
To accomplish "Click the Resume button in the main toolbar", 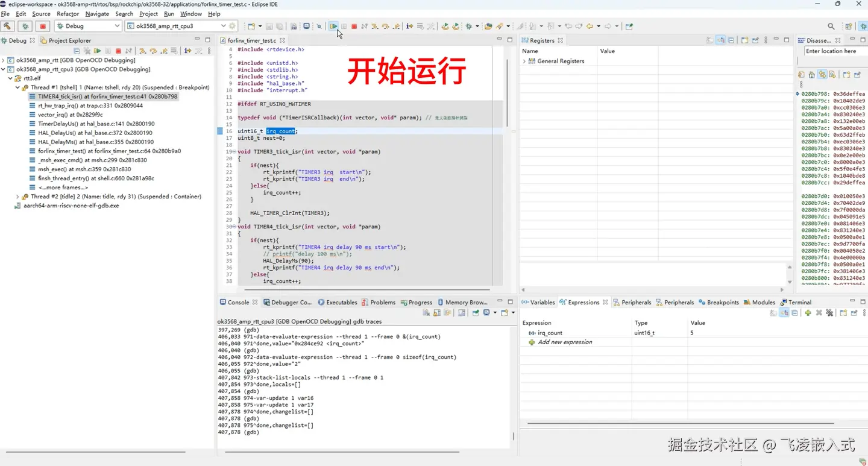I will click(x=333, y=26).
